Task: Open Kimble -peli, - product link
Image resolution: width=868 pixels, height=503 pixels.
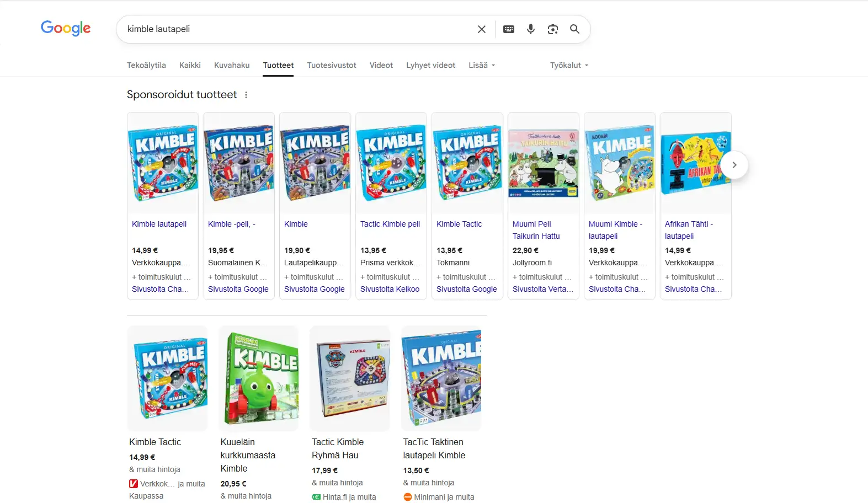Action: [232, 224]
